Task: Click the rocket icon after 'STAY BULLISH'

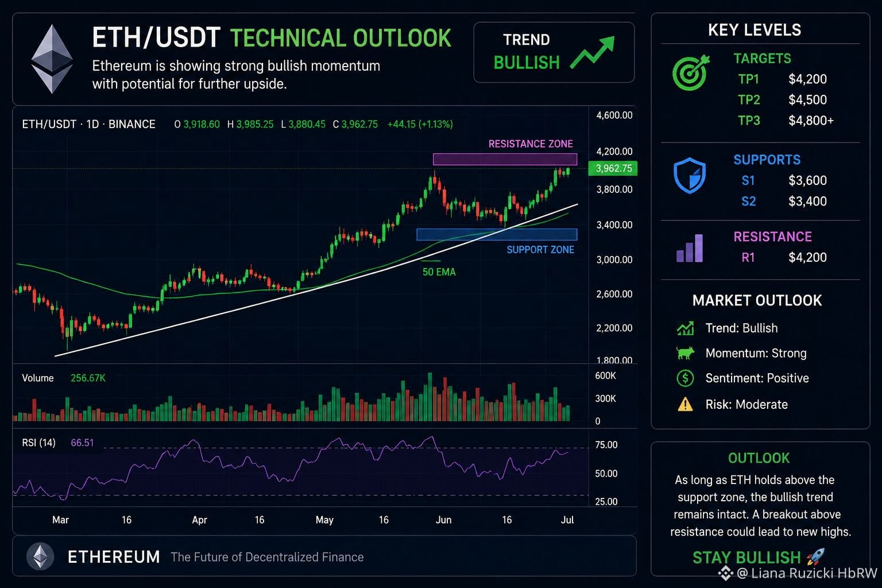Action: coord(815,556)
